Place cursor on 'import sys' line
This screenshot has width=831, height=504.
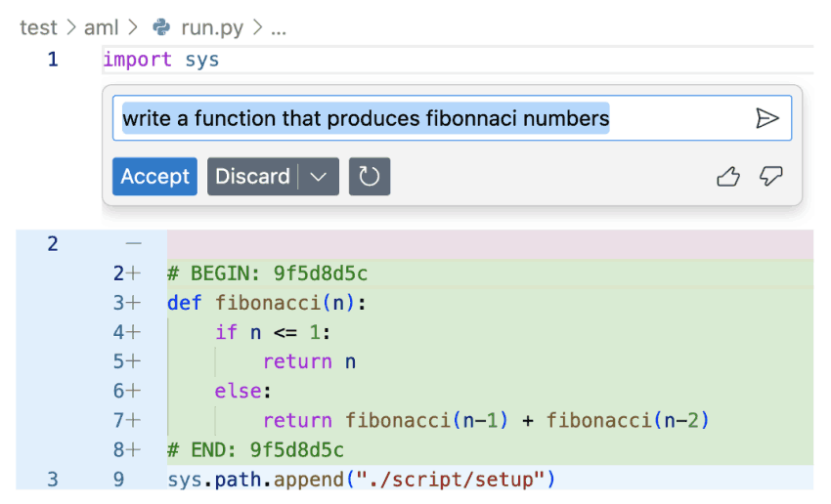click(x=160, y=60)
